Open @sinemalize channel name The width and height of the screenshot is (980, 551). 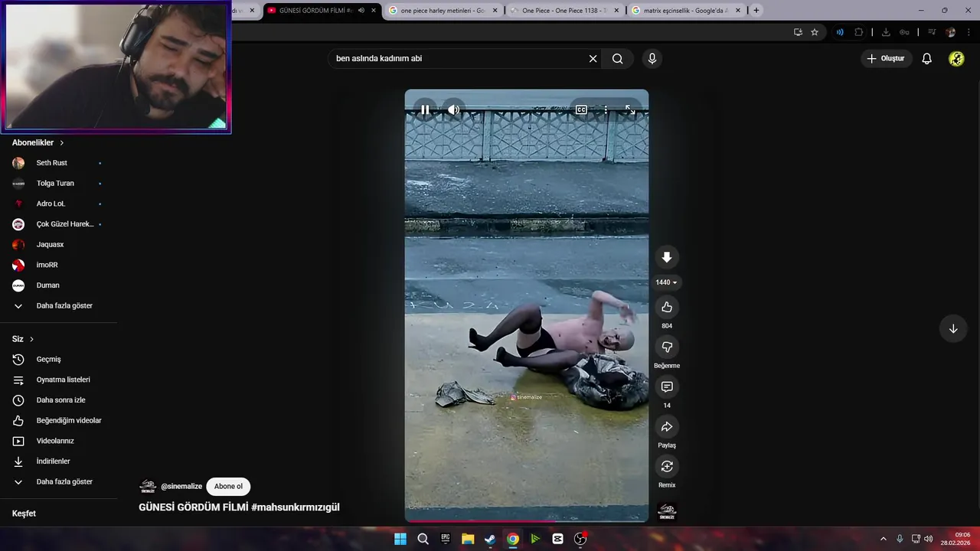[x=181, y=487]
